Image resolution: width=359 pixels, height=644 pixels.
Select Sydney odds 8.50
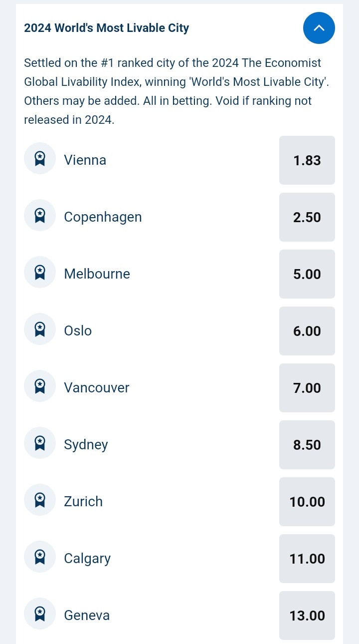[307, 445]
